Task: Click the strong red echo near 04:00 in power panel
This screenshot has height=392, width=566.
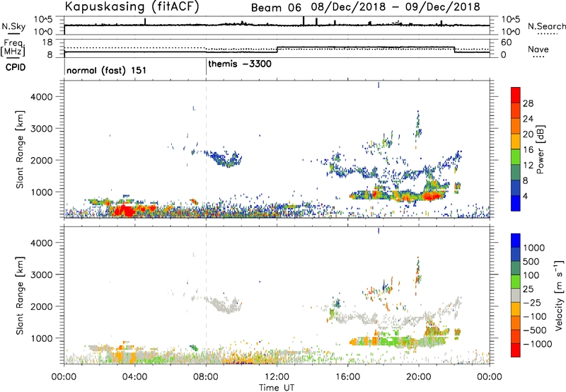Action: [125, 210]
